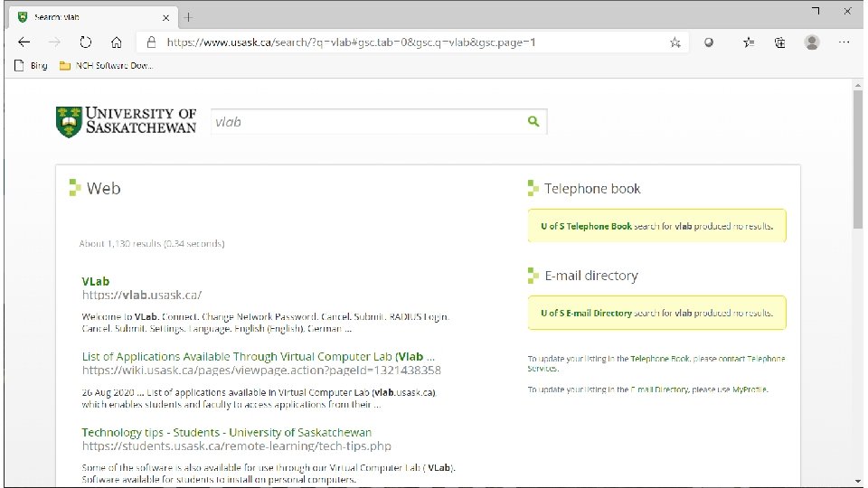Open the Collections panel

coord(779,42)
